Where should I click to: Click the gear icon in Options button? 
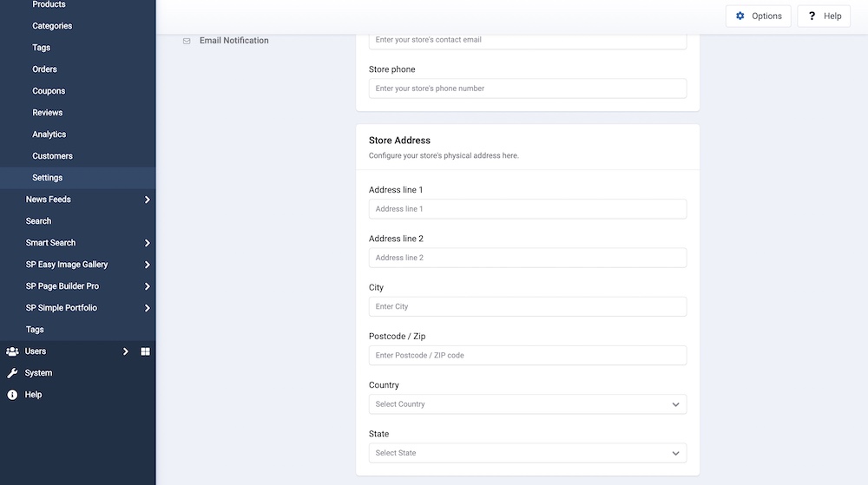click(x=740, y=16)
